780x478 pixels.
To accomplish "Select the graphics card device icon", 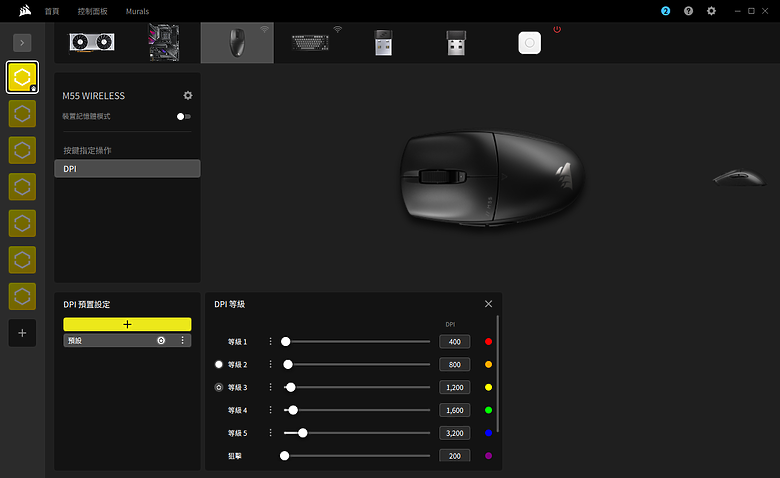I will pos(92,42).
